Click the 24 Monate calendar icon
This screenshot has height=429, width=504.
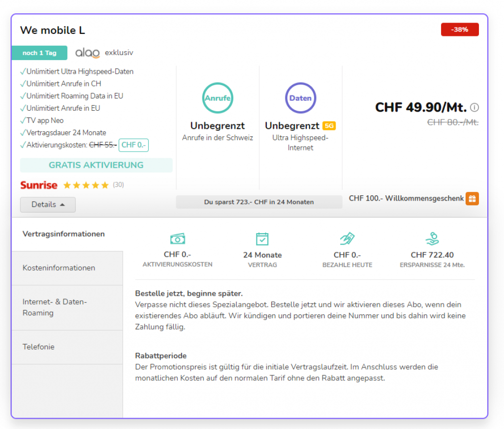click(262, 239)
